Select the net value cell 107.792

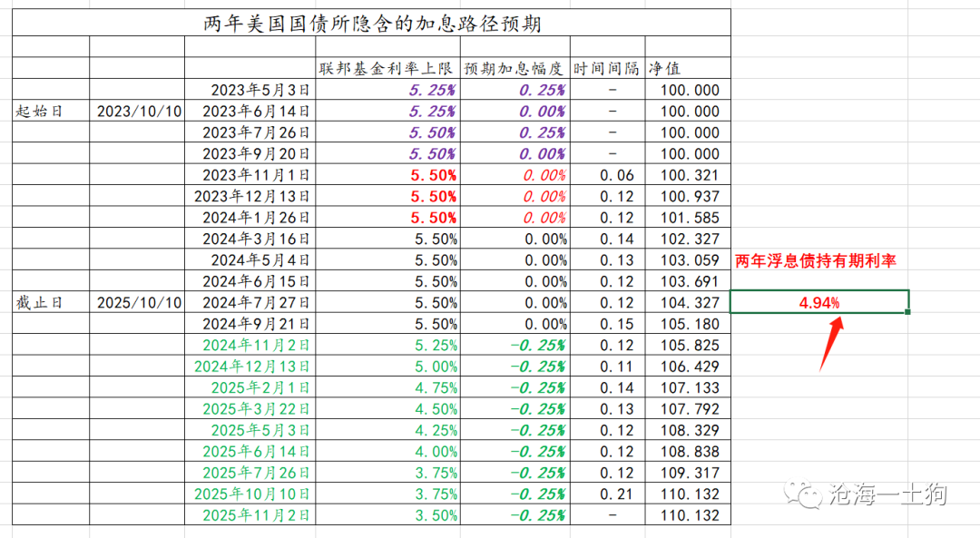click(x=688, y=408)
